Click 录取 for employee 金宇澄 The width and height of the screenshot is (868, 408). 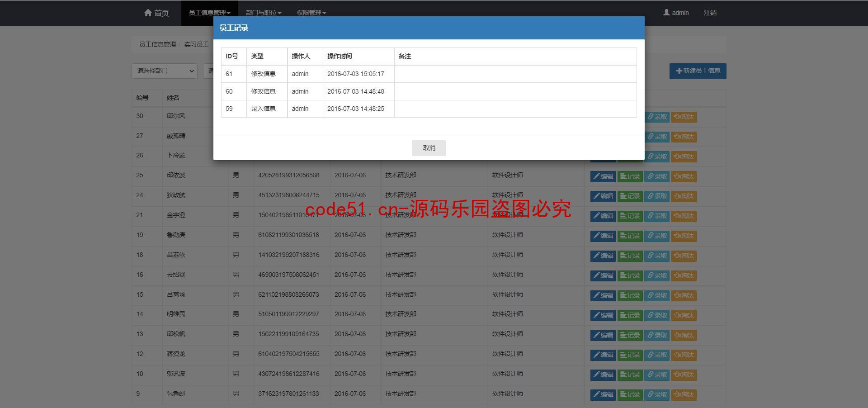657,216
